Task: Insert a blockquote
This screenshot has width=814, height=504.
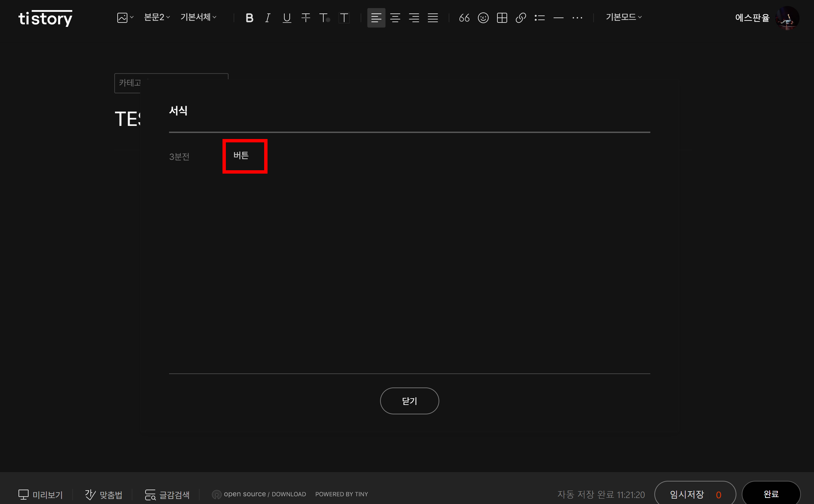Action: [464, 18]
